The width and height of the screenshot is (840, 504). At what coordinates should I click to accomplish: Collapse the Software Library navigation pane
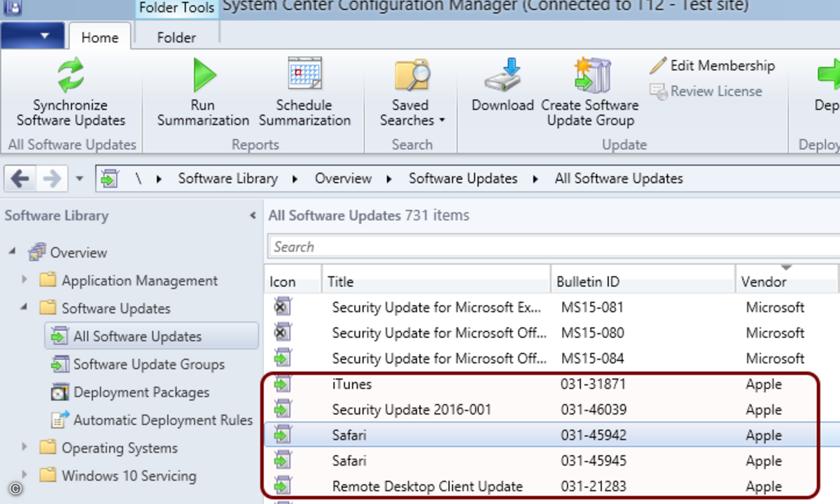point(253,216)
